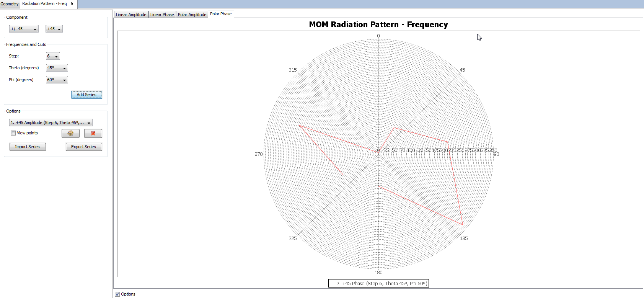Select the Polar Phase tab

click(x=221, y=14)
